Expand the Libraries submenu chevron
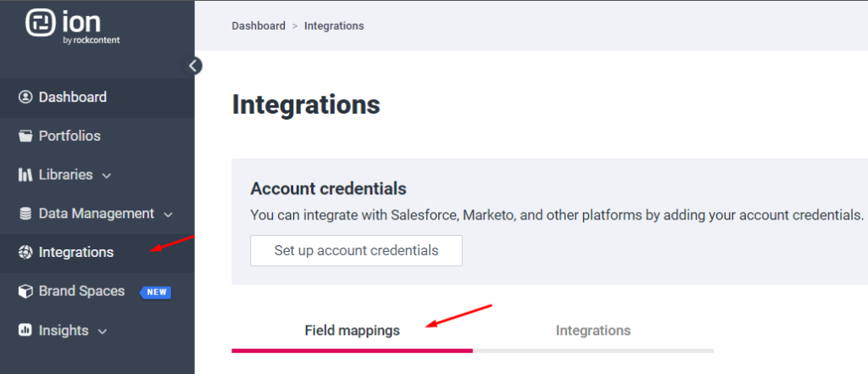The width and height of the screenshot is (868, 374). coord(106,176)
